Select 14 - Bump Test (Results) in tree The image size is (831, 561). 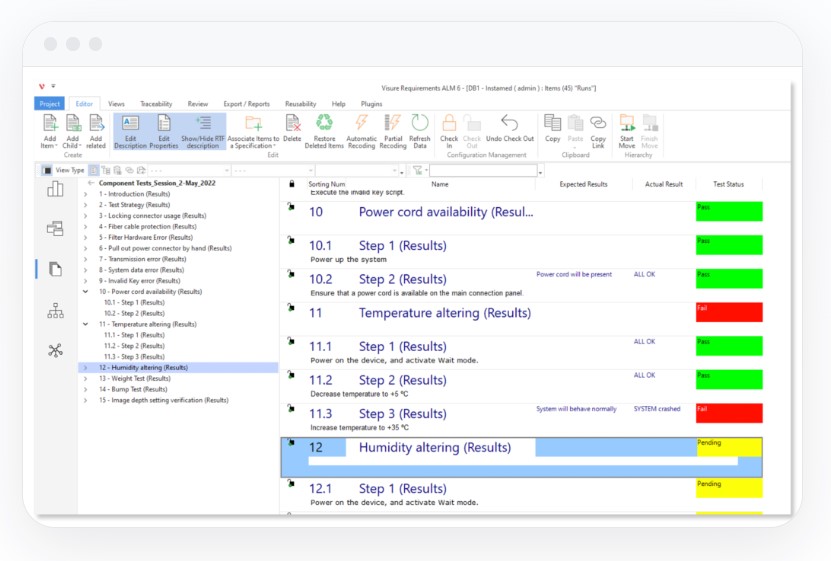tap(133, 389)
